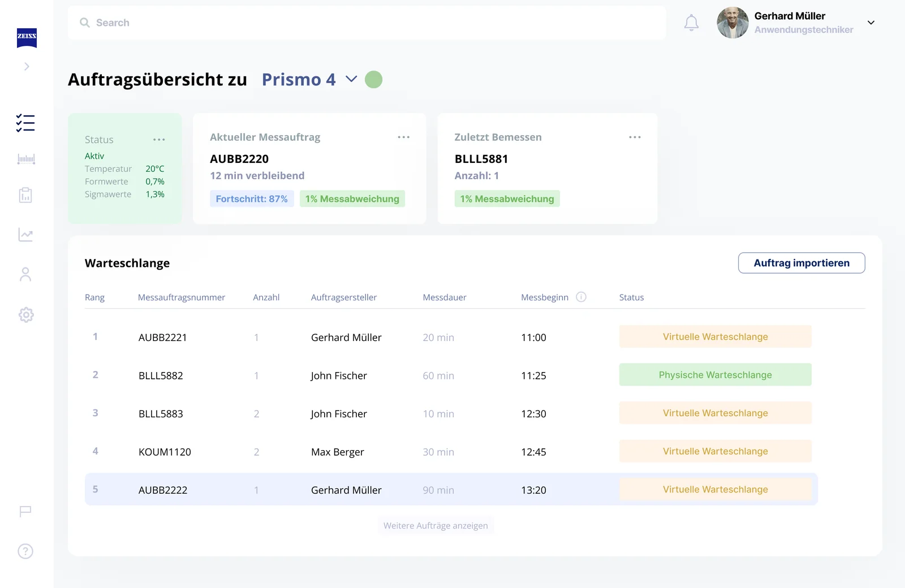This screenshot has width=905, height=588.
Task: Open the clipboard report sidebar icon
Action: [25, 195]
